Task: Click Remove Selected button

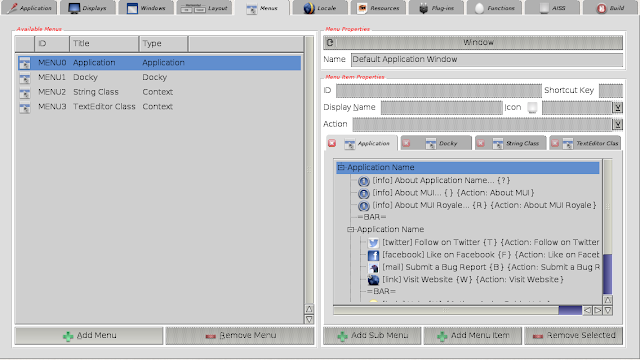Action: point(573,336)
